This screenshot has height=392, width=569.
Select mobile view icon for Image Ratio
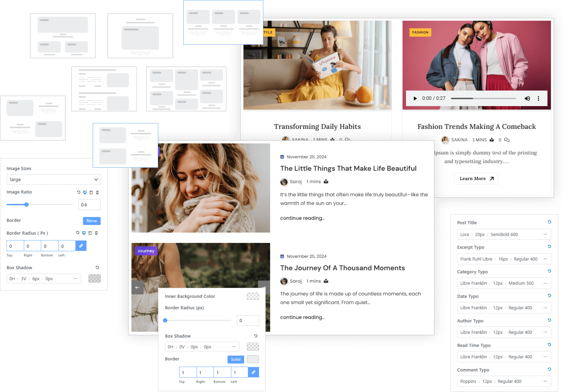(x=97, y=192)
